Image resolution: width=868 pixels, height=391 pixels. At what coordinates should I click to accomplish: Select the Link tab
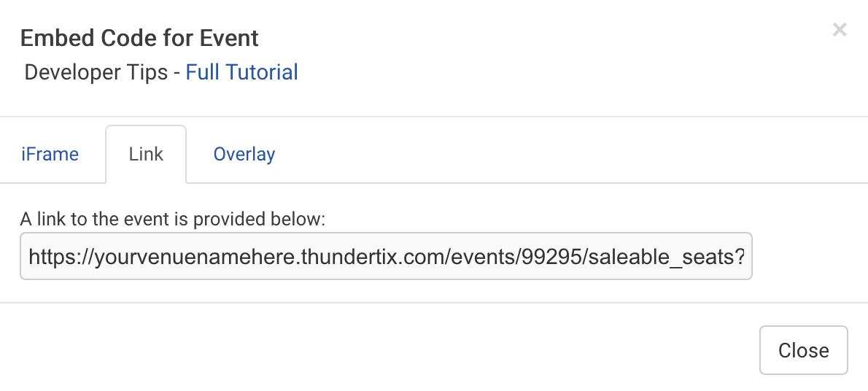(x=146, y=155)
